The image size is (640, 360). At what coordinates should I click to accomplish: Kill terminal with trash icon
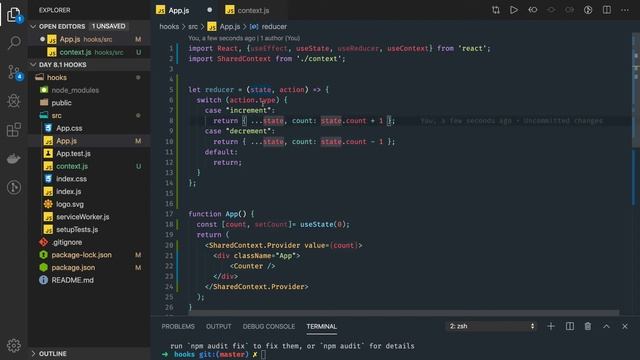click(588, 326)
